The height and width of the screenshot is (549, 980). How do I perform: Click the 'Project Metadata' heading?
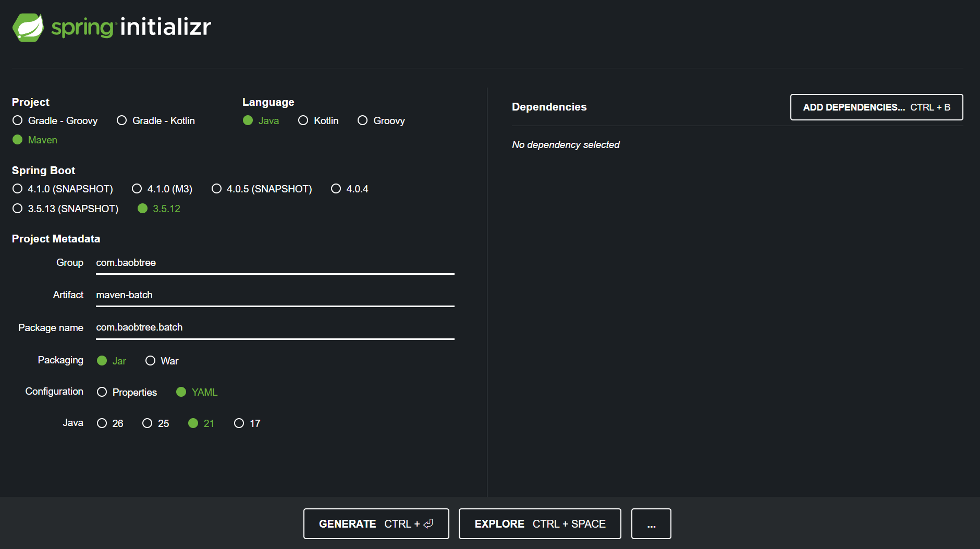coord(56,239)
